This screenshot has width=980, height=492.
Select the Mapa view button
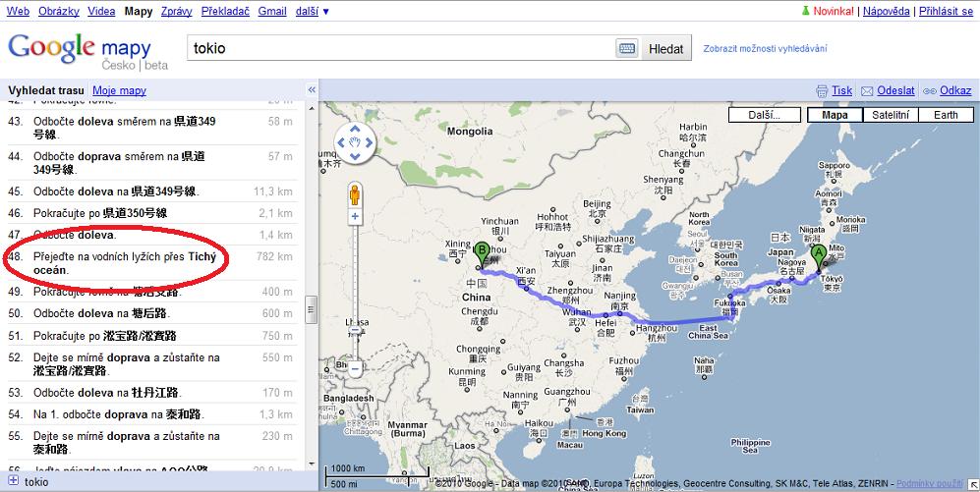click(x=835, y=115)
